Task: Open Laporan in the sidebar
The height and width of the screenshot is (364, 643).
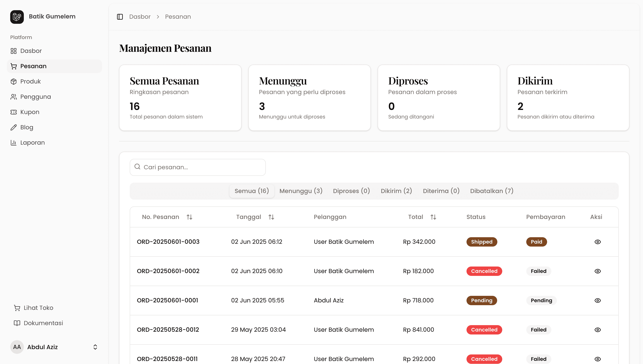Action: (x=54, y=142)
